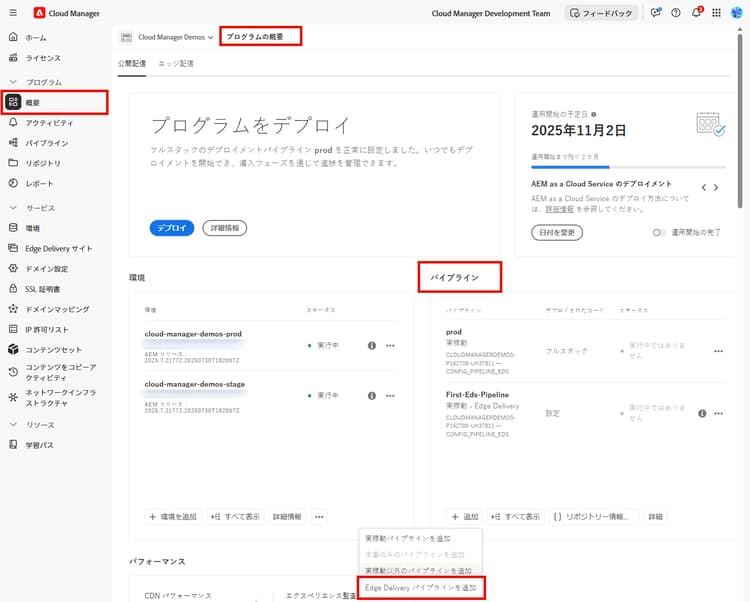Choose Edge Delivery パイプラインを追加 menu item
This screenshot has height=602, width=750.
tap(420, 588)
